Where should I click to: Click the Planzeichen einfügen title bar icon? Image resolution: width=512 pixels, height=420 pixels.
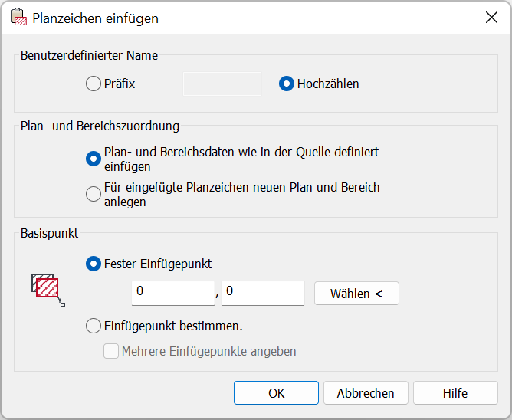tap(18, 18)
